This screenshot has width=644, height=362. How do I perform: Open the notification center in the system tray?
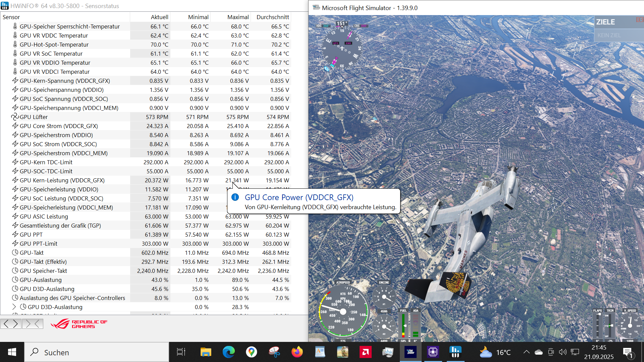628,352
